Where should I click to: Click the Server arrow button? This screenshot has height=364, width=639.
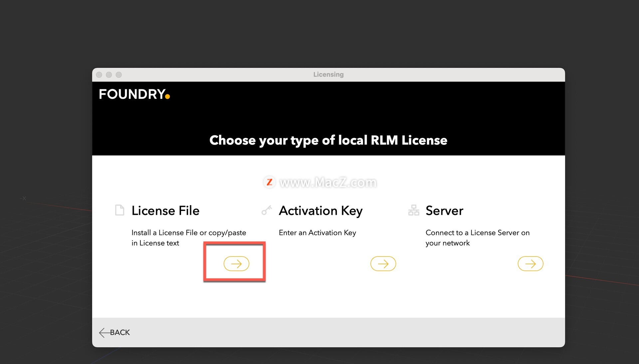tap(531, 264)
